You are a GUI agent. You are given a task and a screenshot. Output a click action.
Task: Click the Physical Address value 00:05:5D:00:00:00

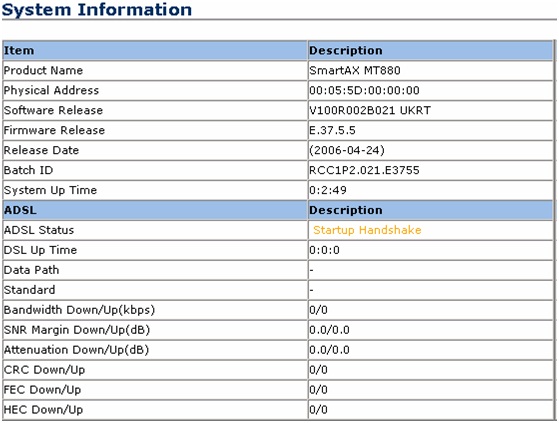click(x=364, y=90)
